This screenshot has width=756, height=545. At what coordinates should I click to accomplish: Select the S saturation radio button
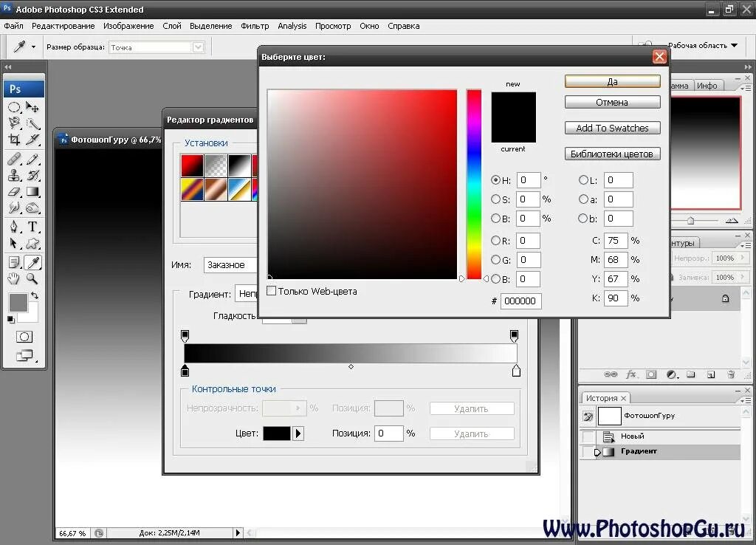[x=495, y=199]
